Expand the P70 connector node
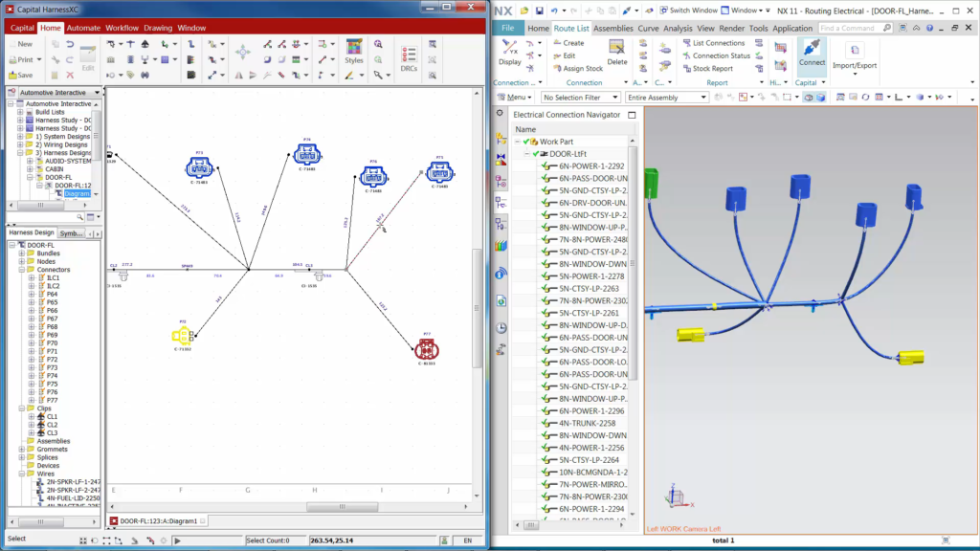The width and height of the screenshot is (980, 551). point(32,343)
